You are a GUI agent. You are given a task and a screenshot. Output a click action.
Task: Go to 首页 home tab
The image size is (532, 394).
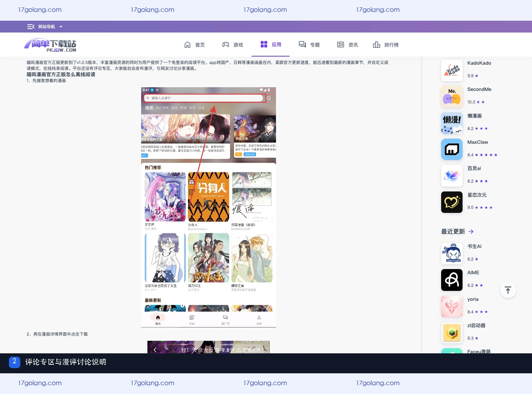click(194, 45)
